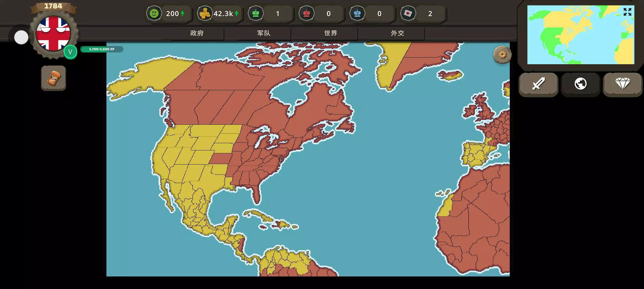
Task: Open the 外交 diplomacy tab
Action: coord(397,33)
